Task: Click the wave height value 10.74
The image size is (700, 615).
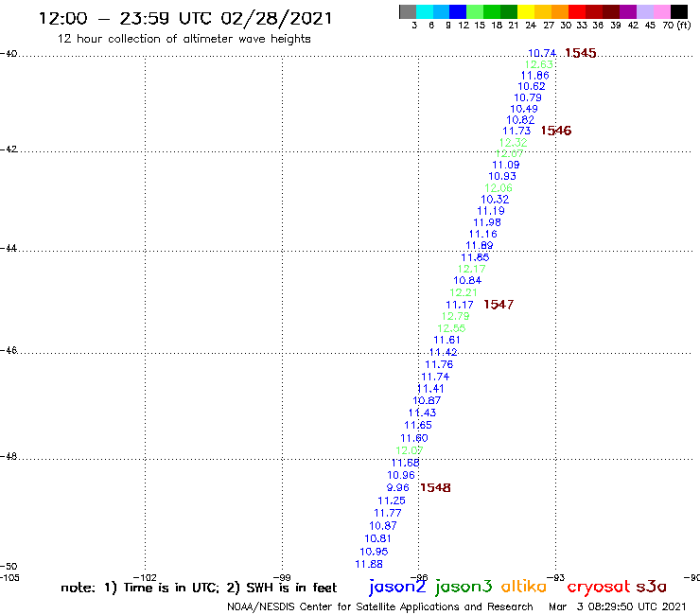Action: [542, 53]
